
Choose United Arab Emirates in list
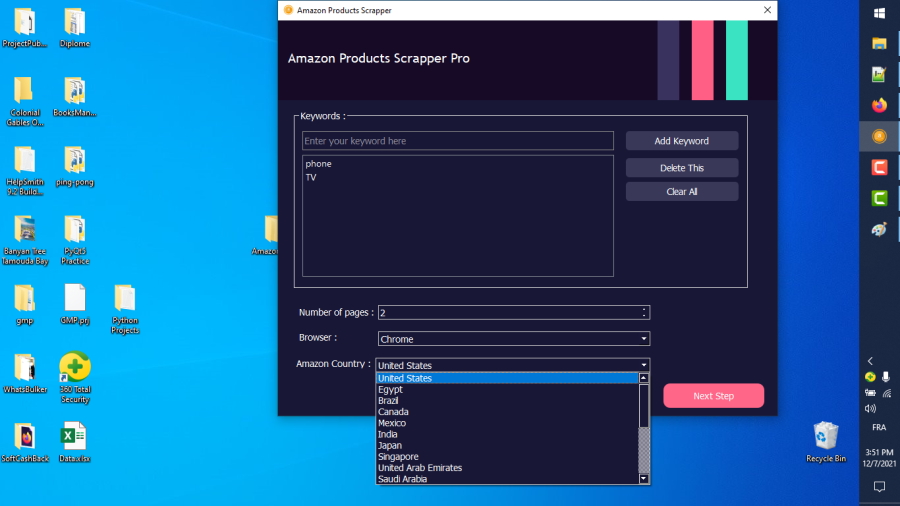(507, 468)
